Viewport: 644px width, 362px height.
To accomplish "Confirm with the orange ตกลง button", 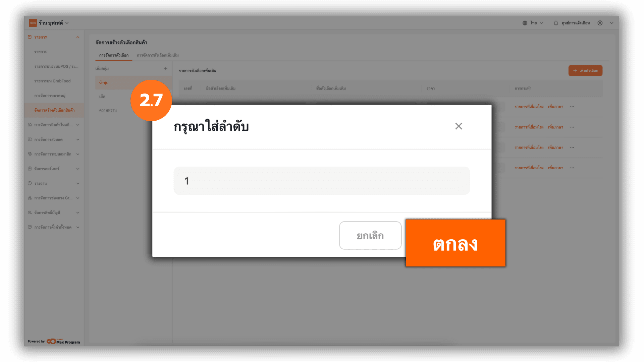I will click(x=455, y=243).
